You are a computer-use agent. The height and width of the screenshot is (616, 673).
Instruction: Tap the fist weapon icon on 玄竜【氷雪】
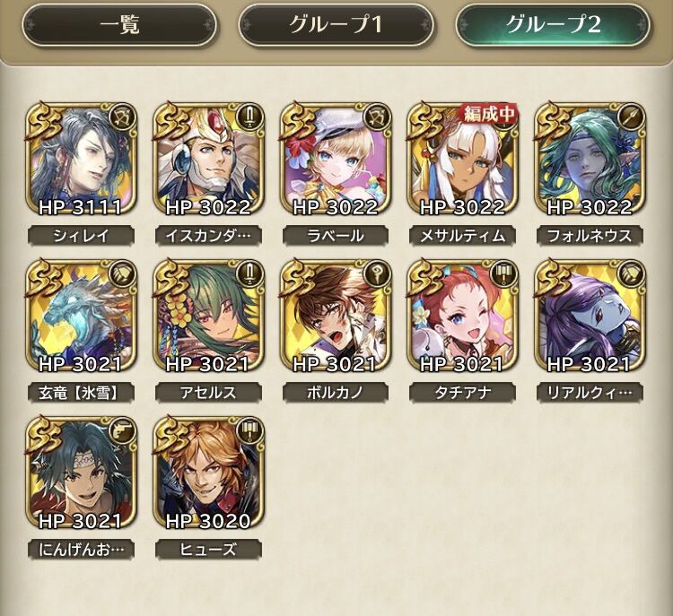click(122, 274)
